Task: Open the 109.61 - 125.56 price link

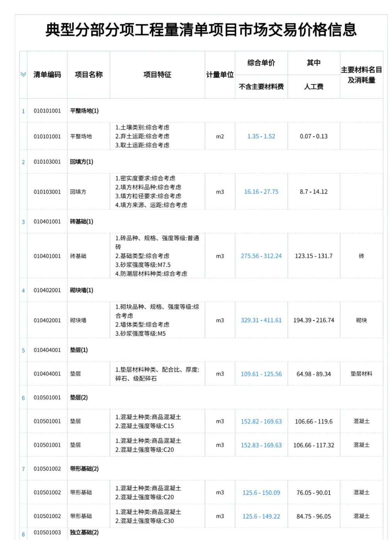Action: 261,374
